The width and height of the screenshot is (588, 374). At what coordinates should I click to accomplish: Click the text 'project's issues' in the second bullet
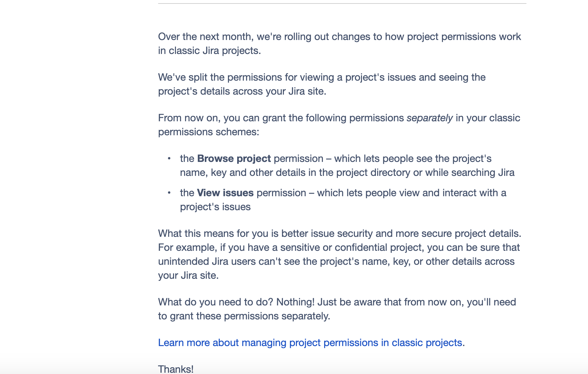[215, 207]
